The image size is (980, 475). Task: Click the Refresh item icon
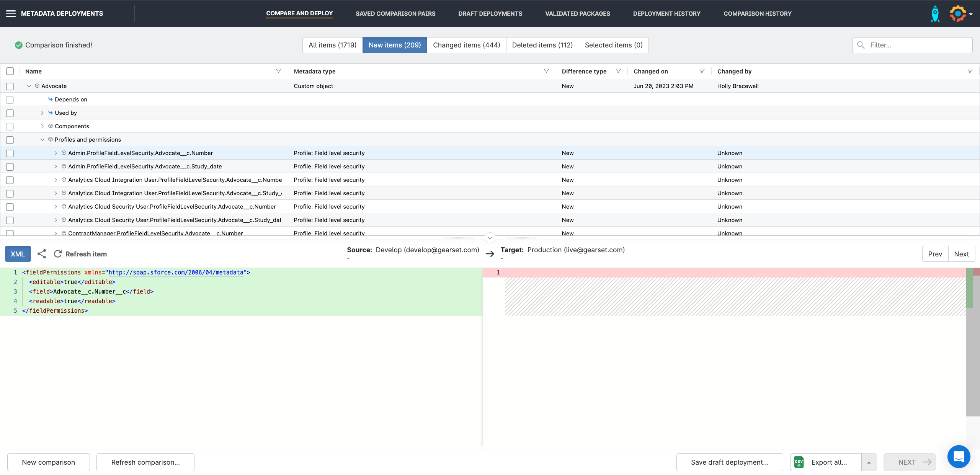[58, 254]
